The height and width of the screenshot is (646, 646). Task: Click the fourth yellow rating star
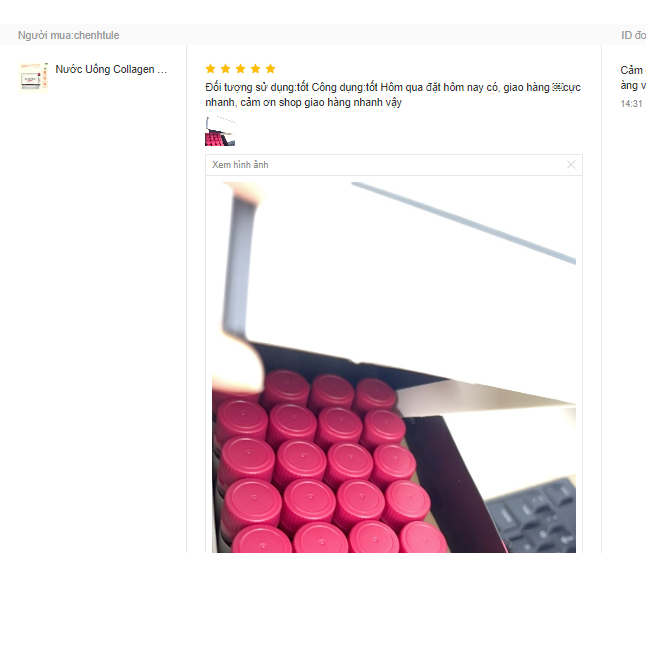pos(255,68)
